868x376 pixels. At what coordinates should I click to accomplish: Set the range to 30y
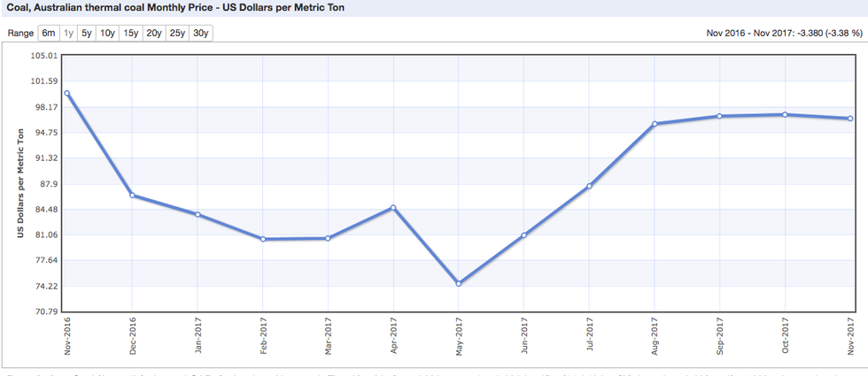[x=201, y=34]
